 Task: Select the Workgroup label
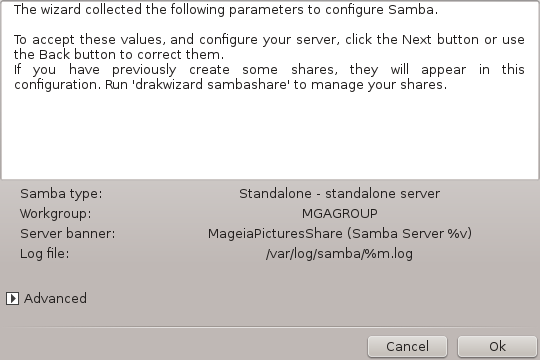pyautogui.click(x=55, y=214)
